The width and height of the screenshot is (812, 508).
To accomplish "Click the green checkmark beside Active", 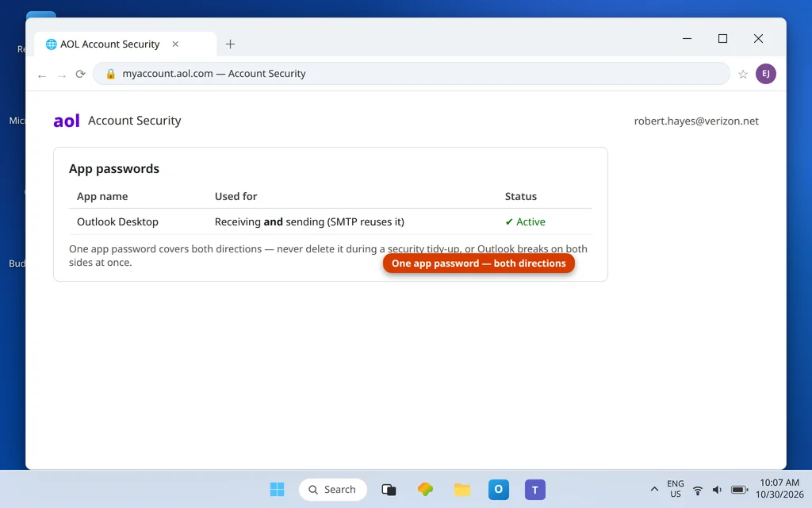I will coord(509,222).
